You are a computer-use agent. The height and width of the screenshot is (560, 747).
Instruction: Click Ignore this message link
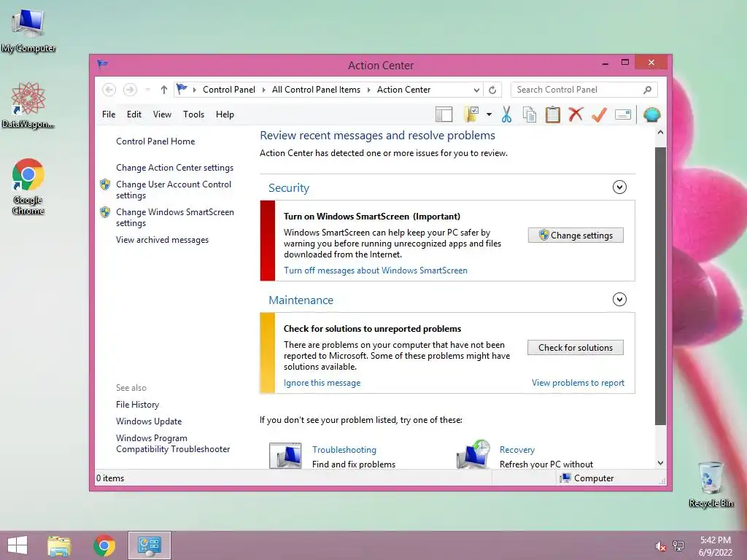pyautogui.click(x=322, y=383)
